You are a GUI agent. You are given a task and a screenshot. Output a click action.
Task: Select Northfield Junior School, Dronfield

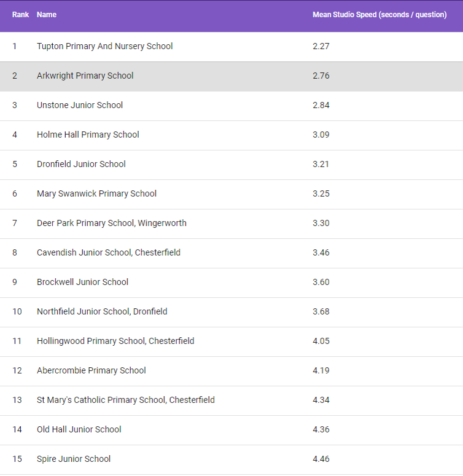102,311
